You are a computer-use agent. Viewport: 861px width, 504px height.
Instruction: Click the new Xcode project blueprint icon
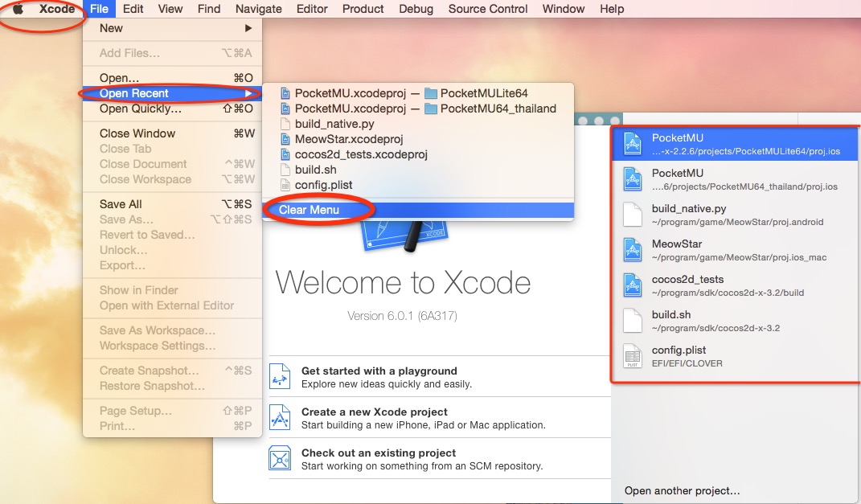(280, 418)
